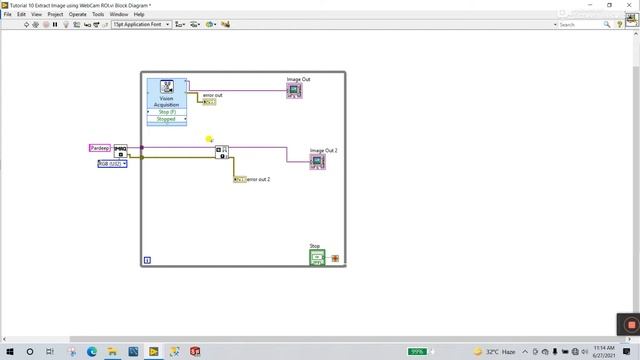Click the loop condition stop terminal
Image resolution: width=640 pixels, height=360 pixels.
click(335, 258)
